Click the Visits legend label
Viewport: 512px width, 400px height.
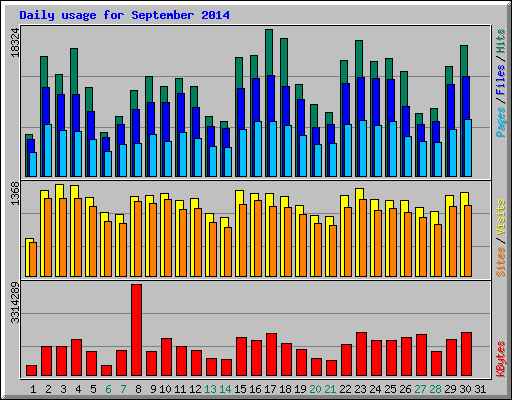coord(501,217)
